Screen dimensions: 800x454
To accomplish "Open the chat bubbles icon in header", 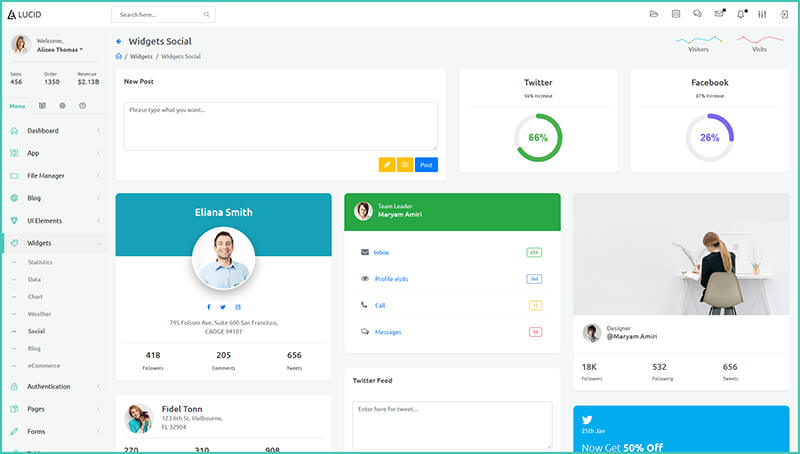I will coord(697,14).
